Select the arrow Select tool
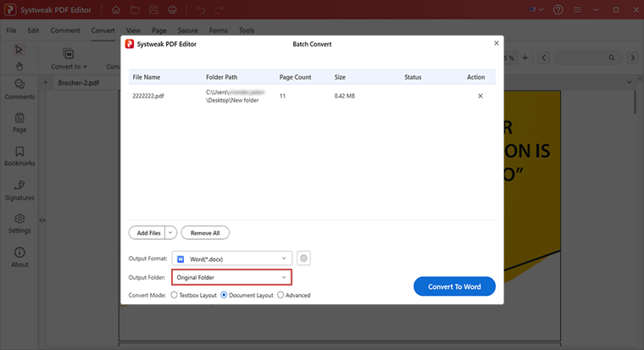644x350 pixels. tap(19, 50)
